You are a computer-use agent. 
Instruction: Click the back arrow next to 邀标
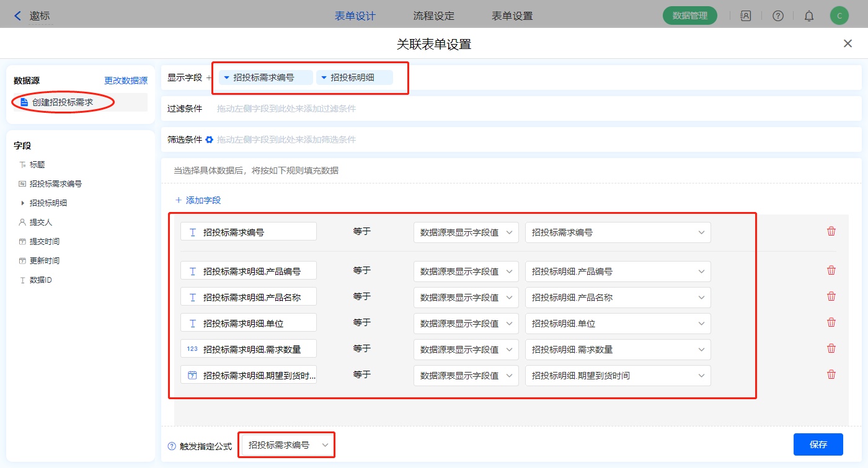(x=17, y=16)
